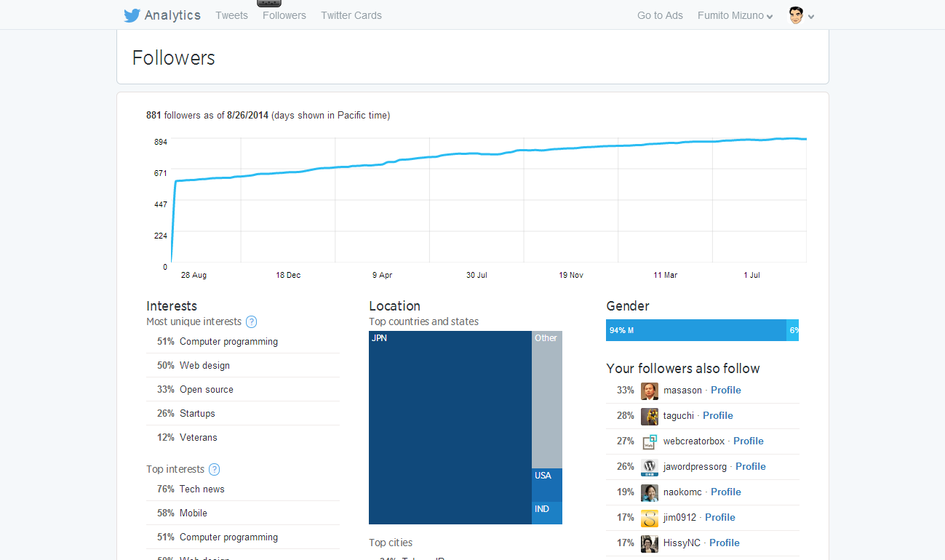Screen dimensions: 945x560
Task: Open naokomc's Profile link
Action: (x=726, y=492)
